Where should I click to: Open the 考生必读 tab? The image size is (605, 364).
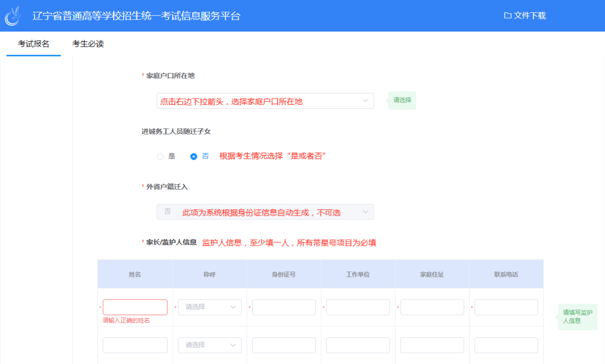tap(88, 44)
